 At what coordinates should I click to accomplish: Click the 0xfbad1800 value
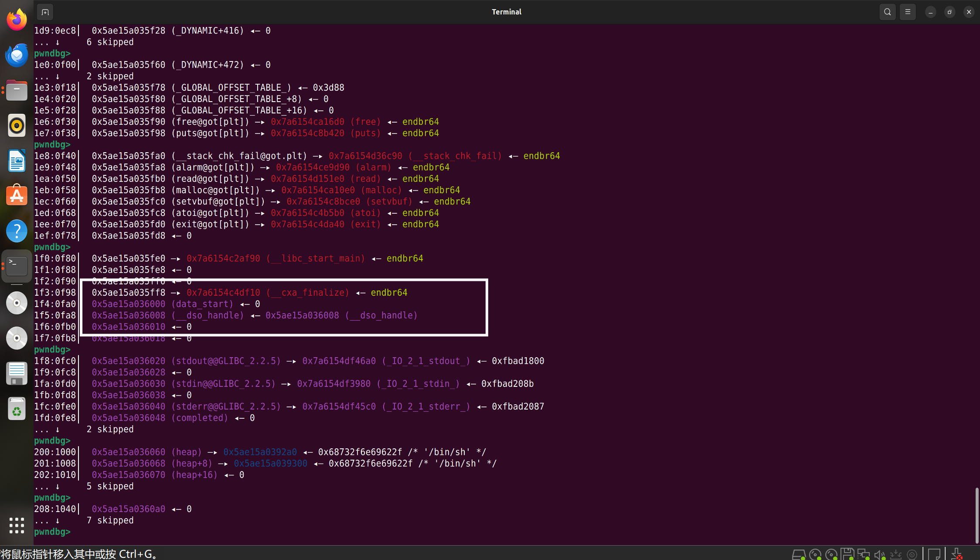[x=518, y=361]
